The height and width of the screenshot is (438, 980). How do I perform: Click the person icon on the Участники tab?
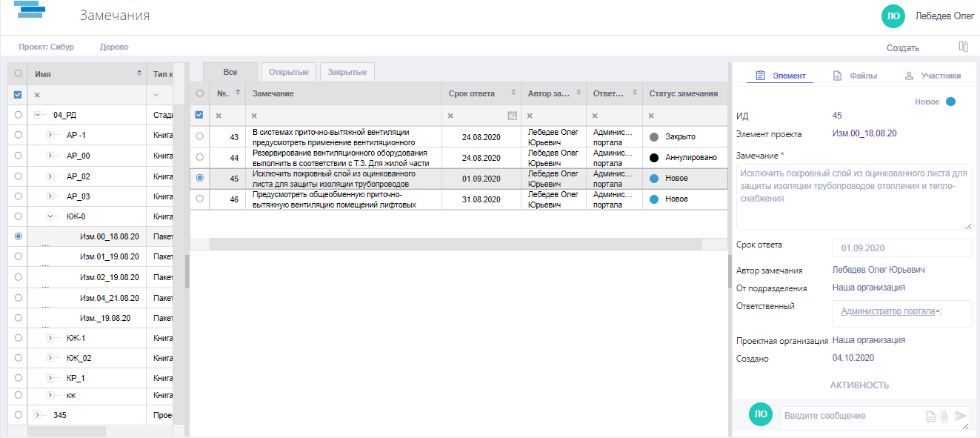click(x=909, y=76)
